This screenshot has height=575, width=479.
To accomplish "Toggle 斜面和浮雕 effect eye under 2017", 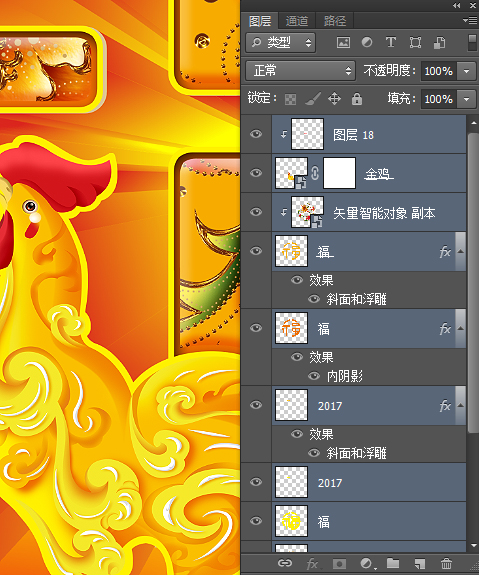I will [314, 453].
